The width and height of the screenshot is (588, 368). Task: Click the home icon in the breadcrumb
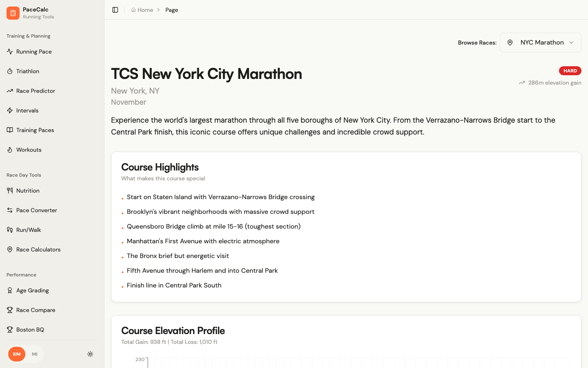134,10
